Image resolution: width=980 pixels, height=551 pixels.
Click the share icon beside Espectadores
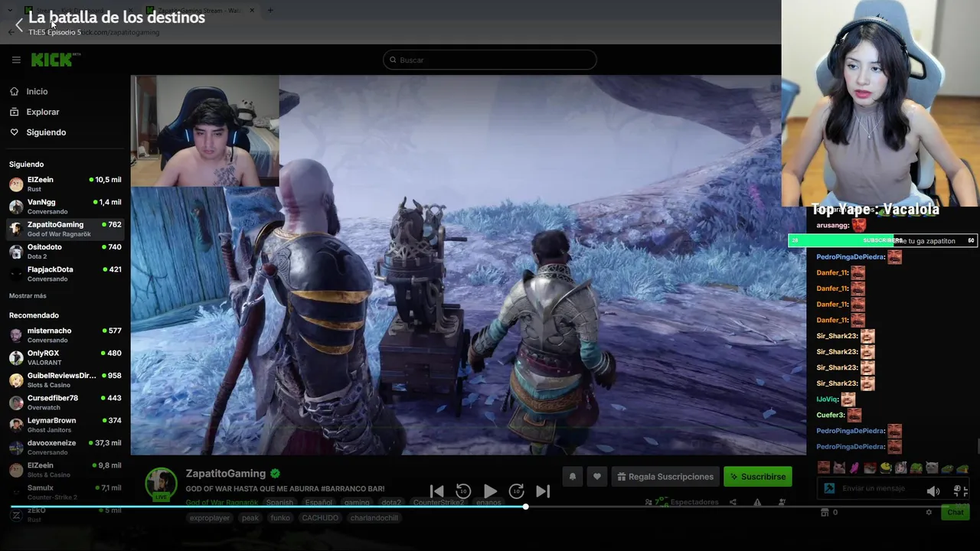click(733, 503)
